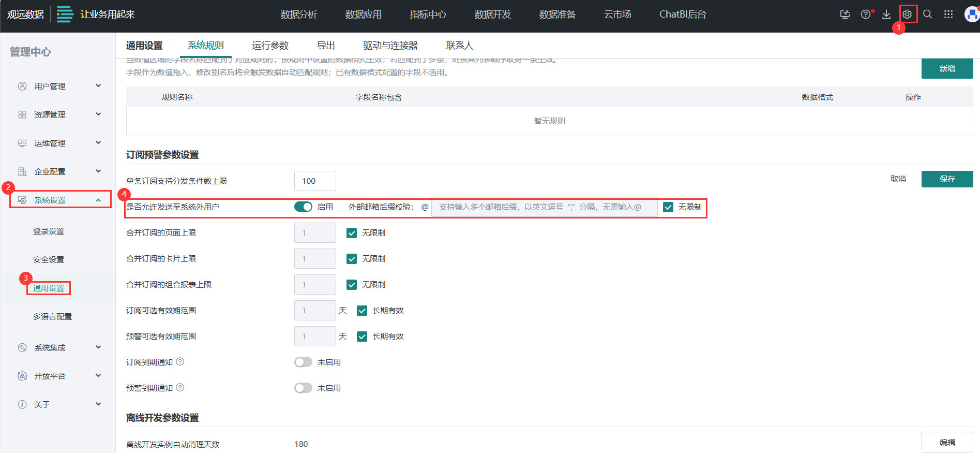The height and width of the screenshot is (453, 980).
Task: Click the 单条订阅支持分发条件数上限 input field
Action: 315,181
